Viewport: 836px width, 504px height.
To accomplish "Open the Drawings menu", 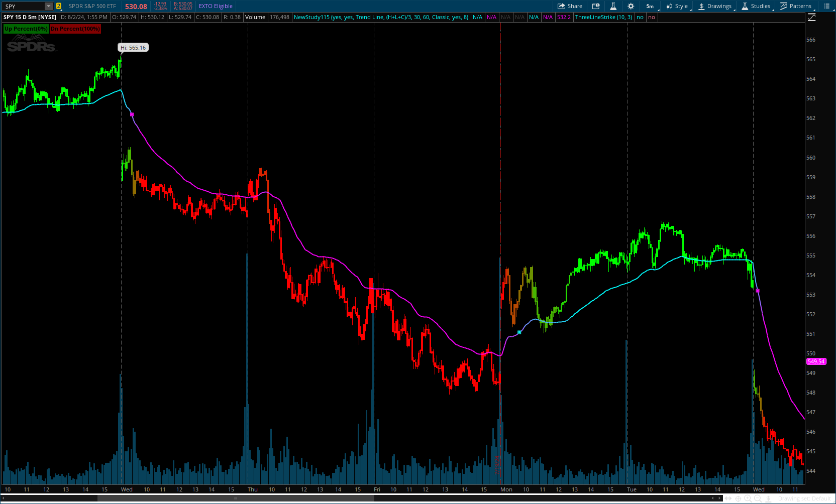I will (715, 7).
